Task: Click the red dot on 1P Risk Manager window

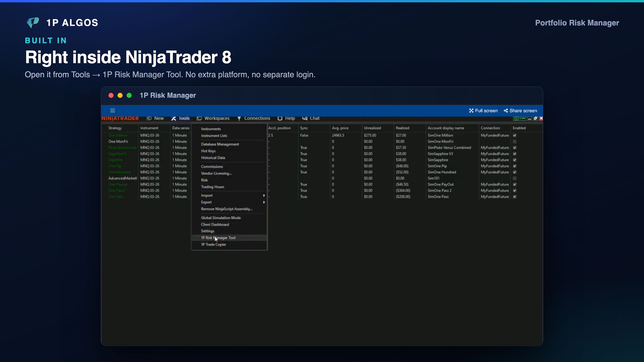Action: (111, 95)
